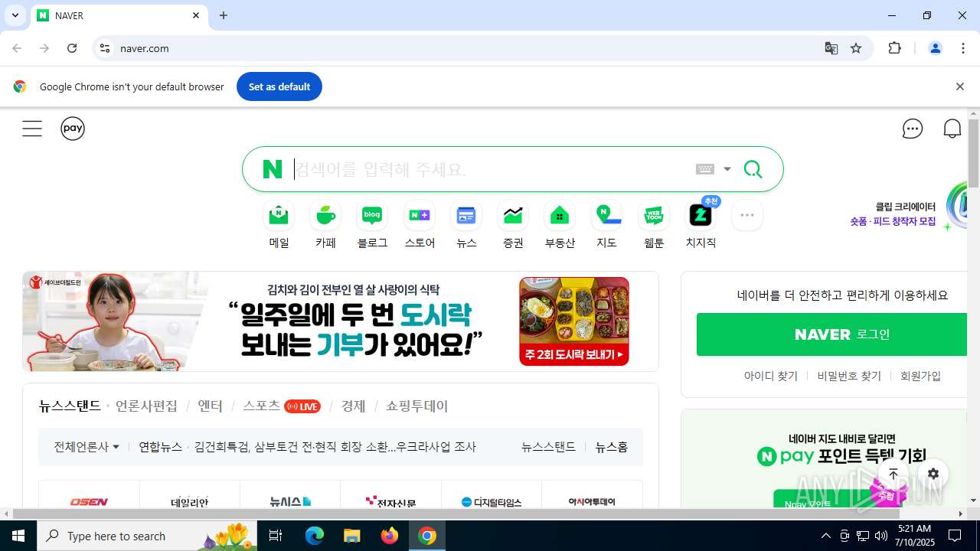Screen dimensions: 980x551
Task: Click the page vertical scrollbar
Action: coord(973,153)
